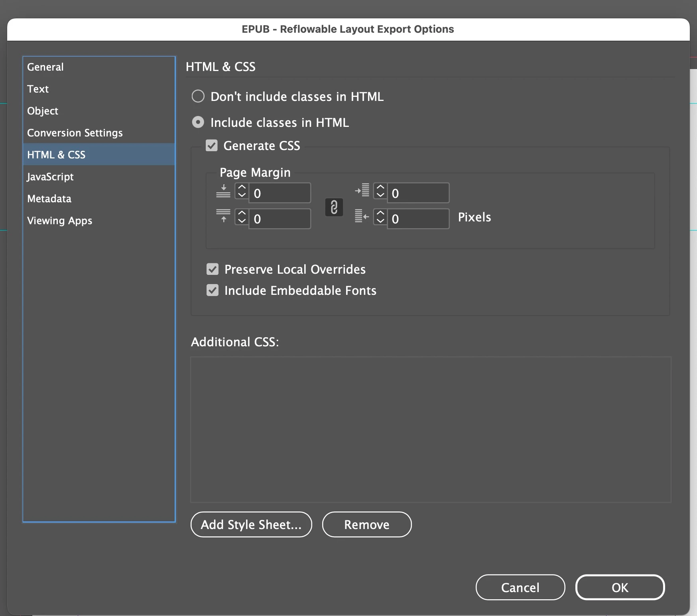Open the Text section
This screenshot has height=616, width=697.
[x=99, y=89]
